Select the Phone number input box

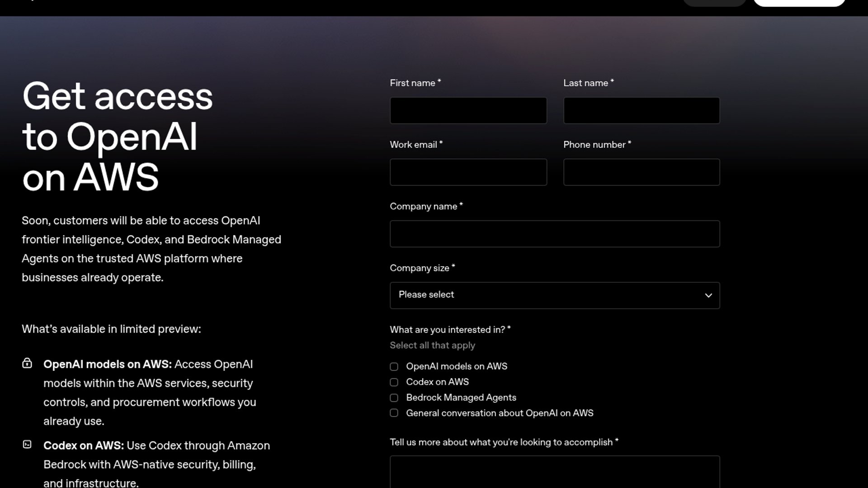pos(641,172)
